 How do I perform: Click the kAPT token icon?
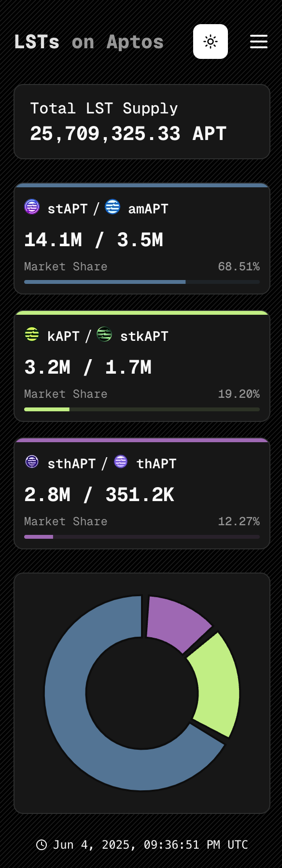(x=32, y=335)
